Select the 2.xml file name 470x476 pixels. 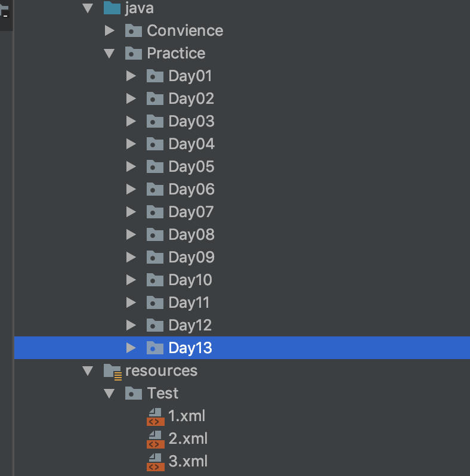(188, 439)
